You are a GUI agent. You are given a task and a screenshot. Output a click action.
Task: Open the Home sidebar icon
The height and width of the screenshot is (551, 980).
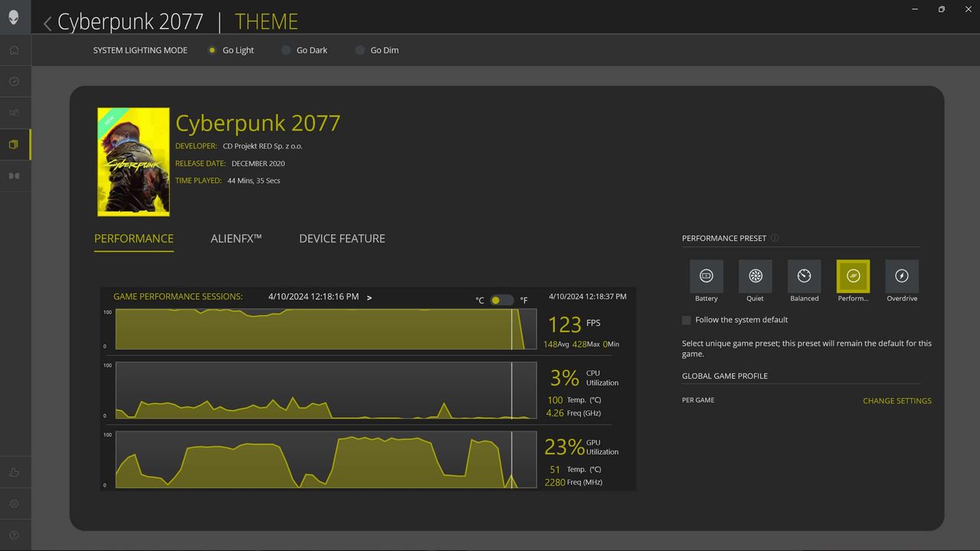(x=14, y=51)
